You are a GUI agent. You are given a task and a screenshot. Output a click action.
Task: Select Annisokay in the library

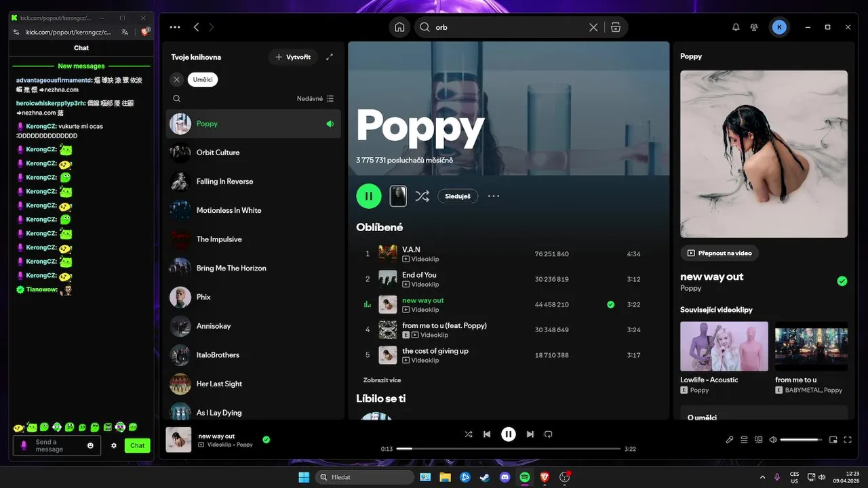point(254,326)
